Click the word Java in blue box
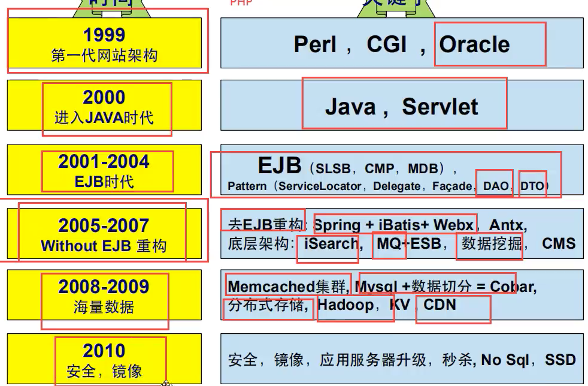588x386 pixels. 350,107
